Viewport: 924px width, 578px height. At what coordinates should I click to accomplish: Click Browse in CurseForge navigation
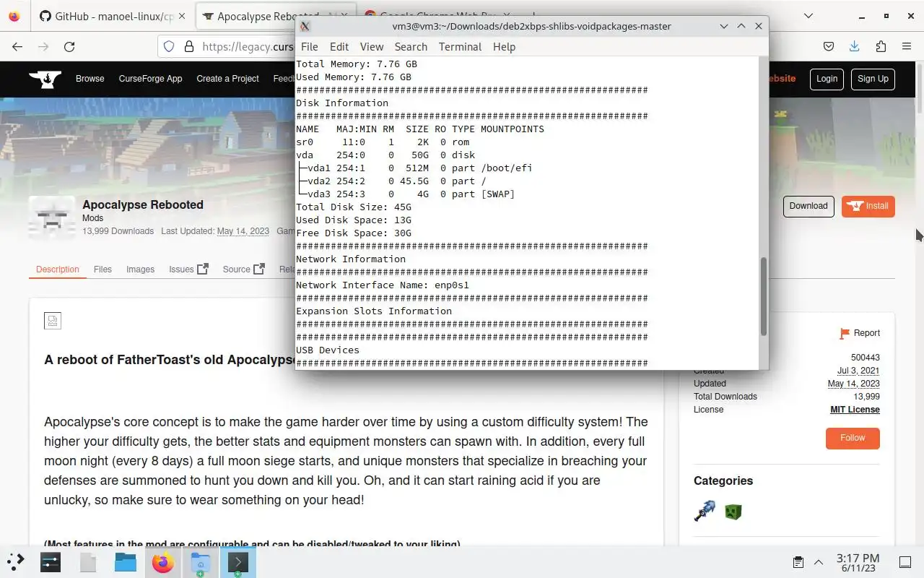click(x=90, y=79)
